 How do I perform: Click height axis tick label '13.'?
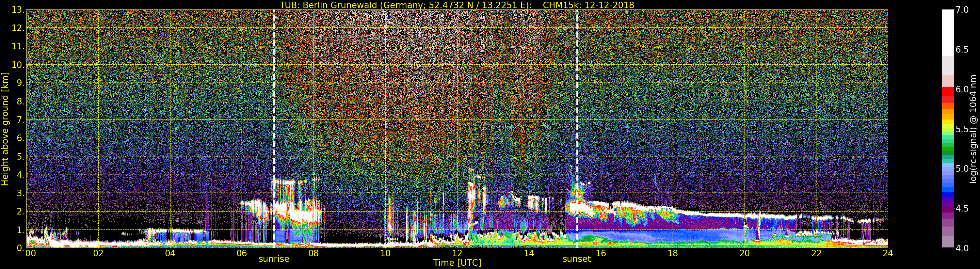coord(18,10)
